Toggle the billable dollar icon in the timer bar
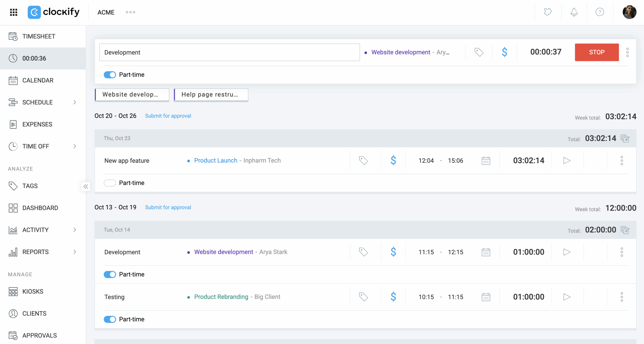 [x=504, y=52]
